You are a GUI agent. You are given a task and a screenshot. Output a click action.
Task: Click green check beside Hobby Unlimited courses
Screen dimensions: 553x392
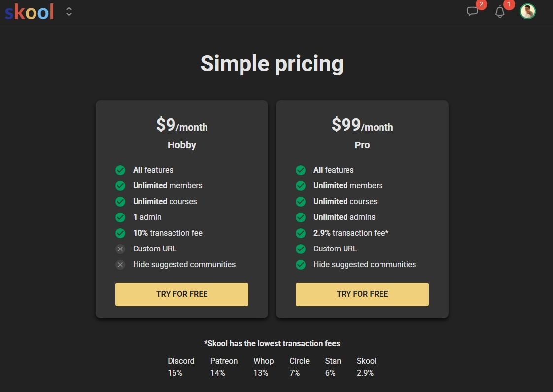tap(120, 202)
